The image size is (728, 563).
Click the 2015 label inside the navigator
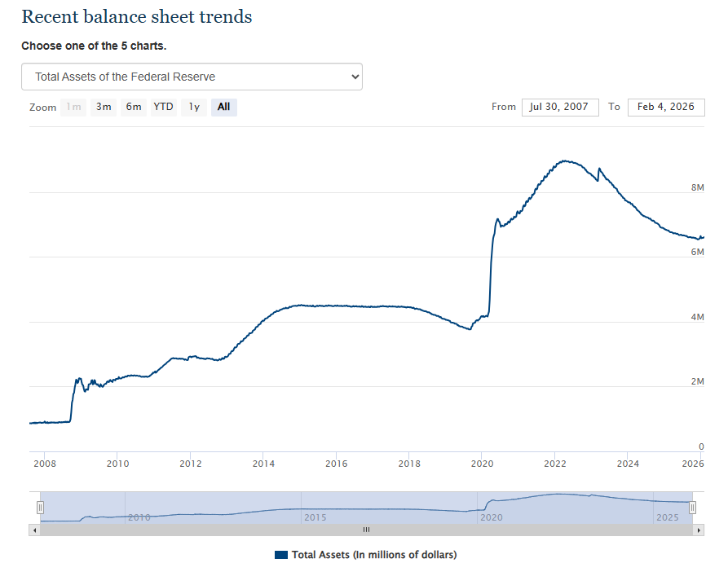(315, 517)
